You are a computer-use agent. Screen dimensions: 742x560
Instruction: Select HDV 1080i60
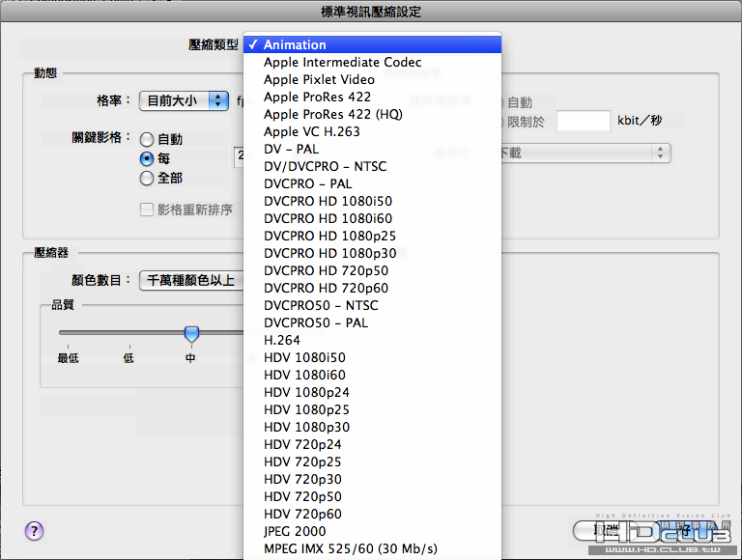coord(372,375)
